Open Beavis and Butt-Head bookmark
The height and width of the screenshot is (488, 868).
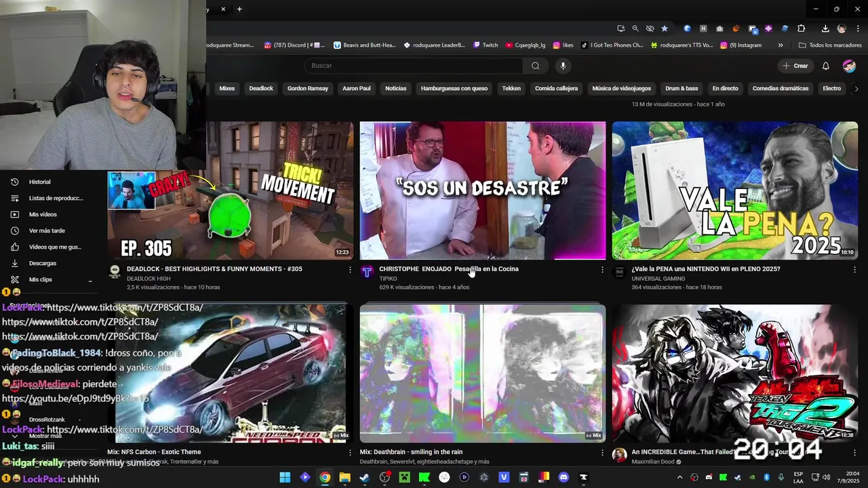[365, 45]
